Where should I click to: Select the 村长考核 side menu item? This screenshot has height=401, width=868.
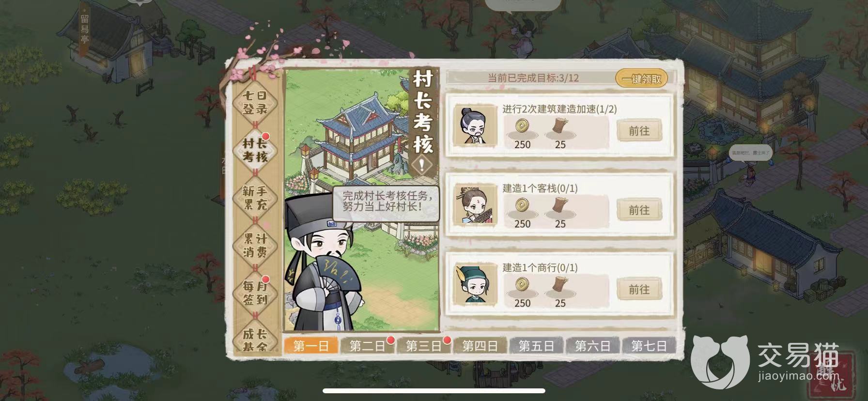pyautogui.click(x=255, y=150)
